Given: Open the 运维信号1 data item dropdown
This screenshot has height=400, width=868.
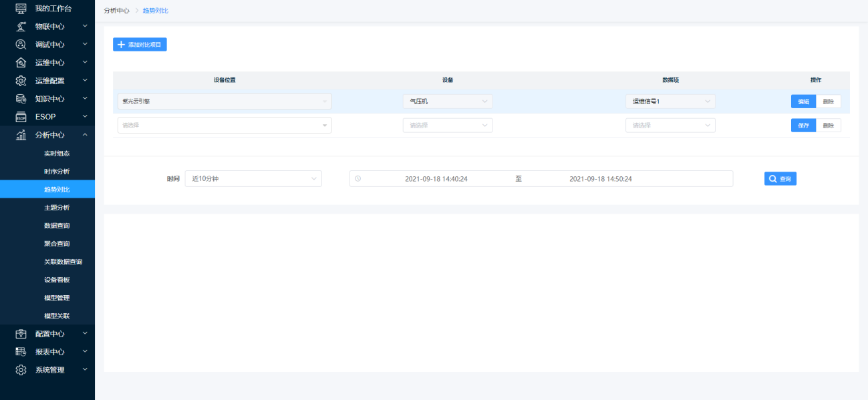Looking at the screenshot, I should click(670, 102).
